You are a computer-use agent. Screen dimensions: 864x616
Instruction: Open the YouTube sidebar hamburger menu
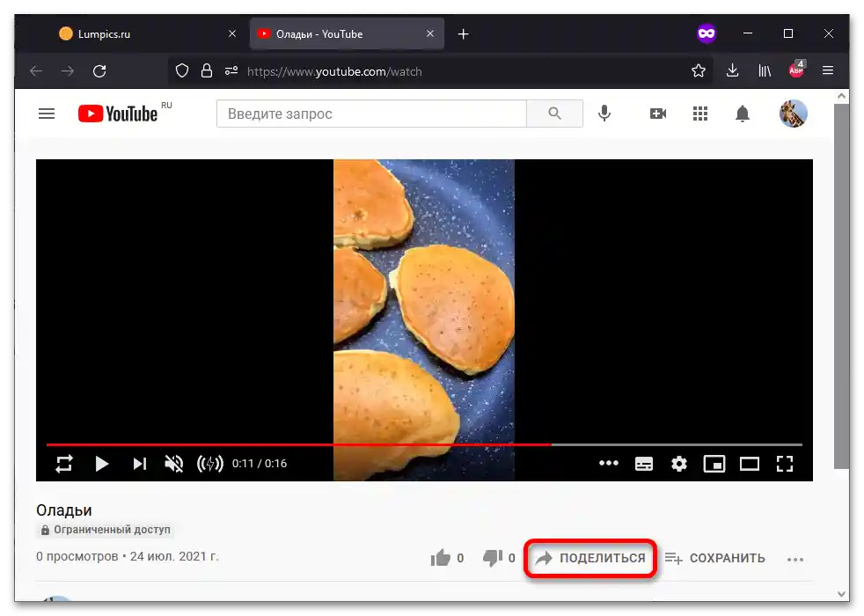point(47,114)
